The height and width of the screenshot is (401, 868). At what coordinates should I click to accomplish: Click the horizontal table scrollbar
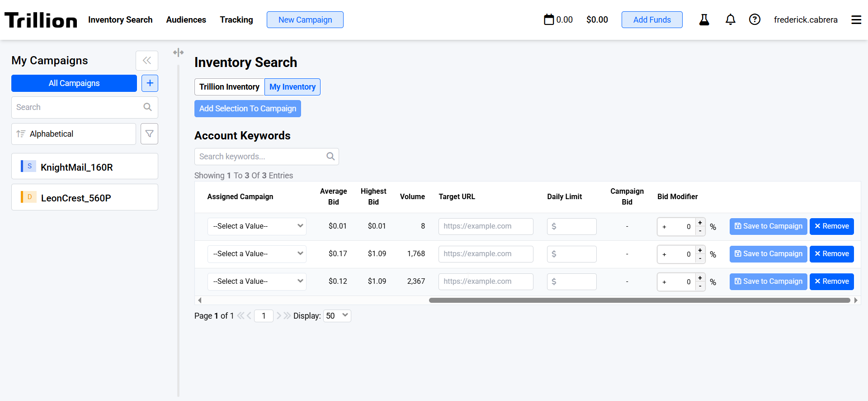pyautogui.click(x=639, y=300)
